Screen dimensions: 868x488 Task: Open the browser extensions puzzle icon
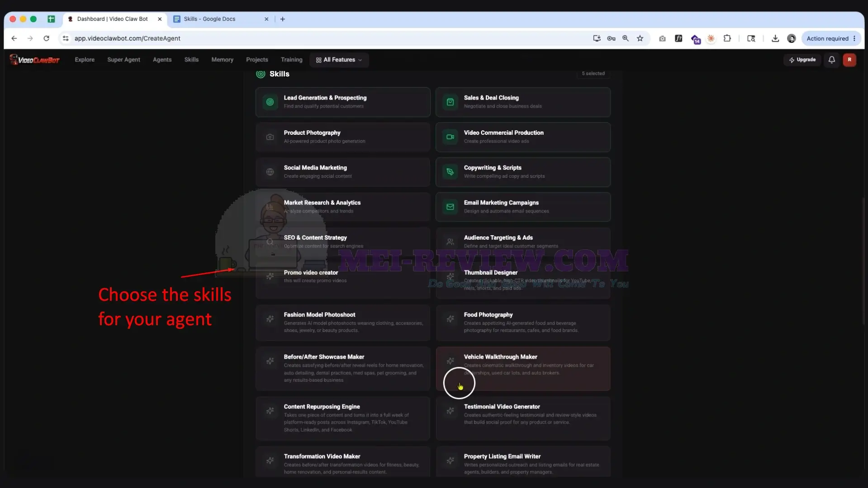tap(727, 38)
